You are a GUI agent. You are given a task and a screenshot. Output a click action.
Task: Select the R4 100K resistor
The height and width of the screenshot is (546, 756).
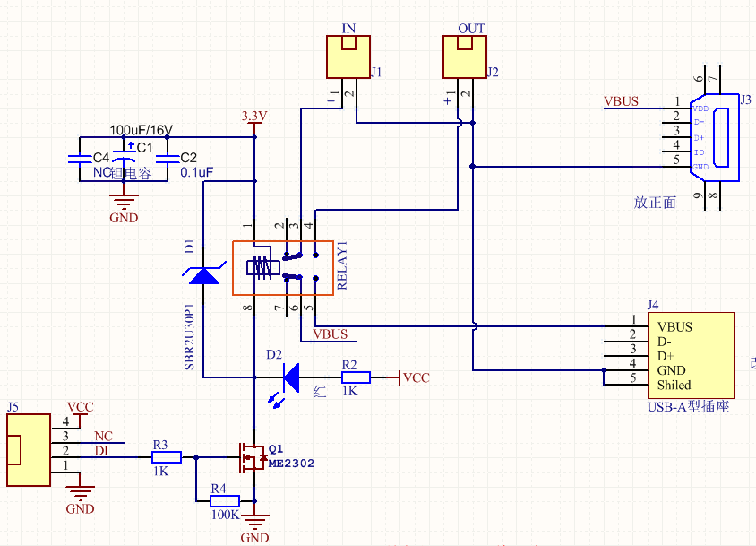tap(224, 500)
